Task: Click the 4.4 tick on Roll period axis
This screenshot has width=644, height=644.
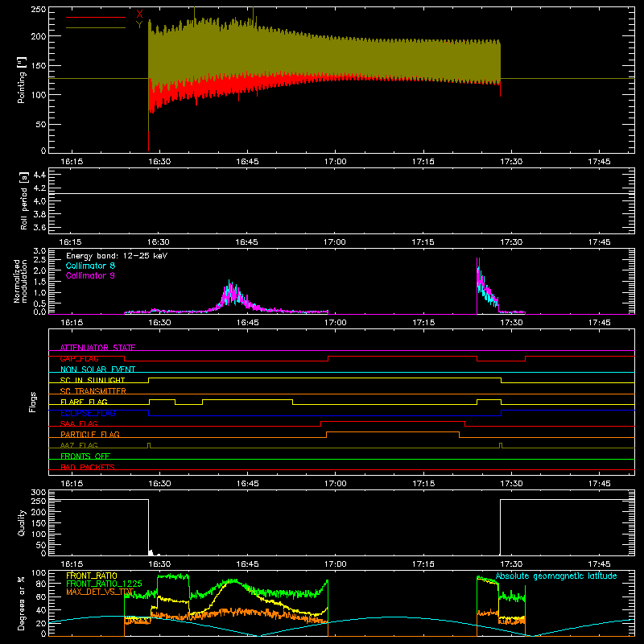Action: point(39,175)
